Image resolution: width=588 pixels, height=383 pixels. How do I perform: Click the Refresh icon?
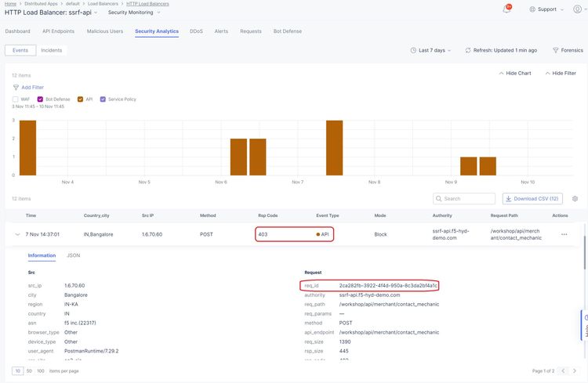(467, 50)
